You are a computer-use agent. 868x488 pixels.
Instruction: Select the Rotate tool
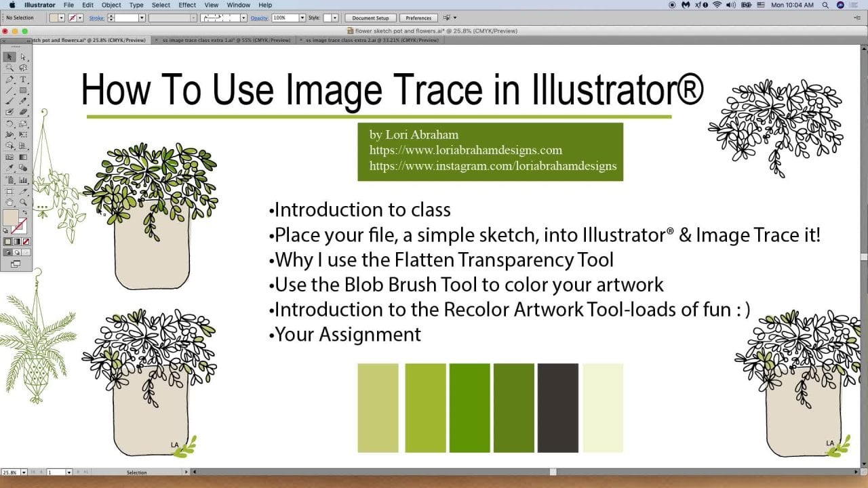[10, 123]
